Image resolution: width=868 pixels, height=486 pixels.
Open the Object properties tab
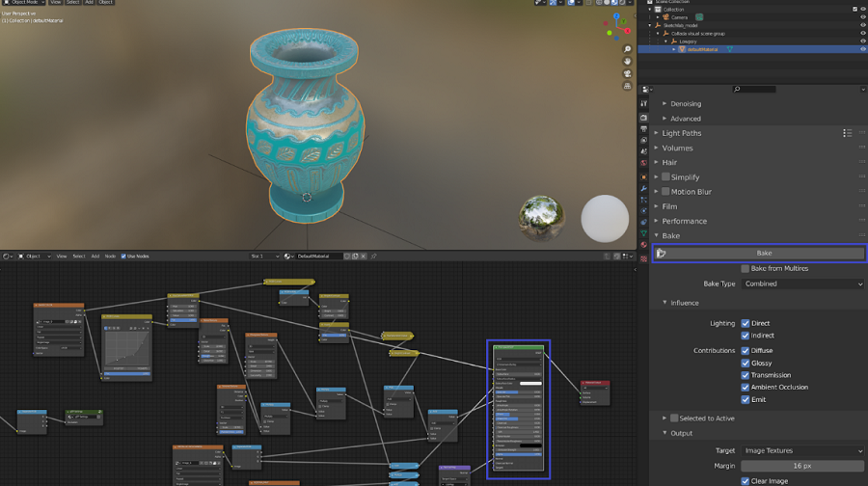643,177
